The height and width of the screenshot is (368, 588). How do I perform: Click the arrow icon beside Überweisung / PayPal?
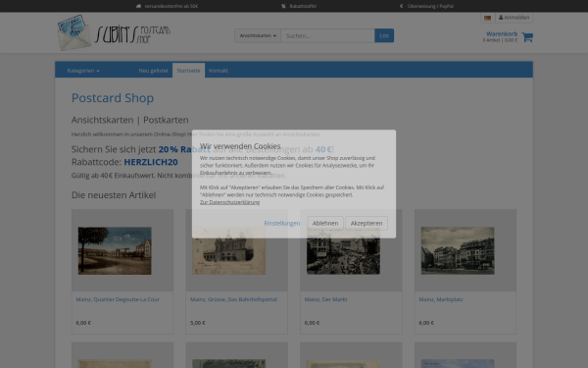[401, 6]
